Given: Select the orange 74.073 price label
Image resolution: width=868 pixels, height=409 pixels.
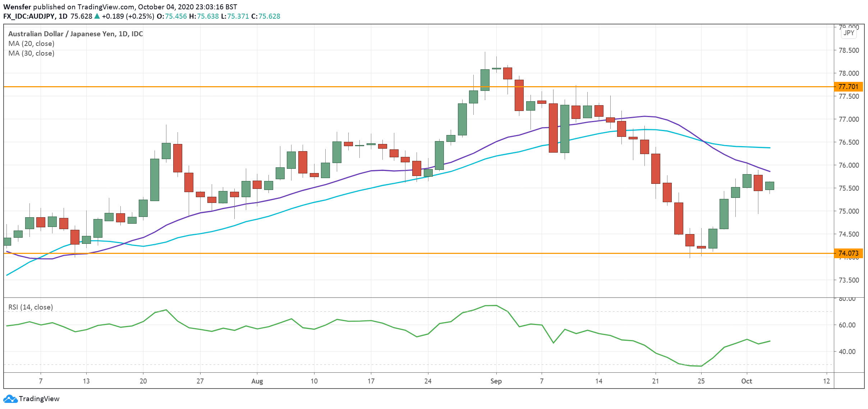Looking at the screenshot, I should coord(848,253).
